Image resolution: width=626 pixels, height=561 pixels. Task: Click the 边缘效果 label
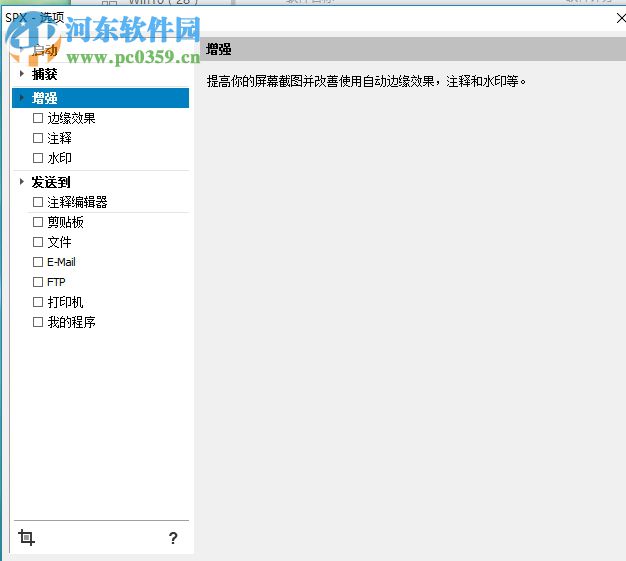(71, 118)
